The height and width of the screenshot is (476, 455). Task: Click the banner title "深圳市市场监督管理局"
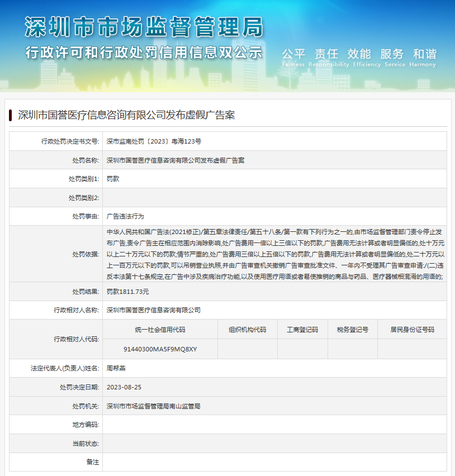[144, 27]
